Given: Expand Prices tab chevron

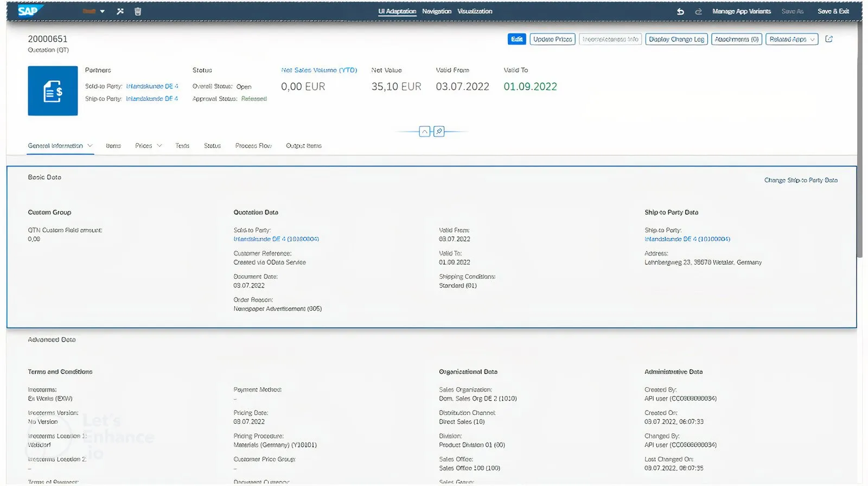Looking at the screenshot, I should 159,145.
